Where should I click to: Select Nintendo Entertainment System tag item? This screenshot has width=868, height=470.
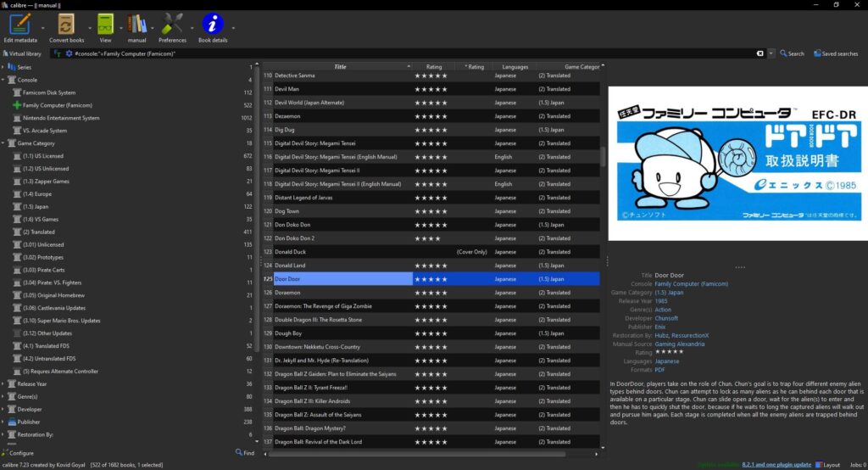[61, 118]
